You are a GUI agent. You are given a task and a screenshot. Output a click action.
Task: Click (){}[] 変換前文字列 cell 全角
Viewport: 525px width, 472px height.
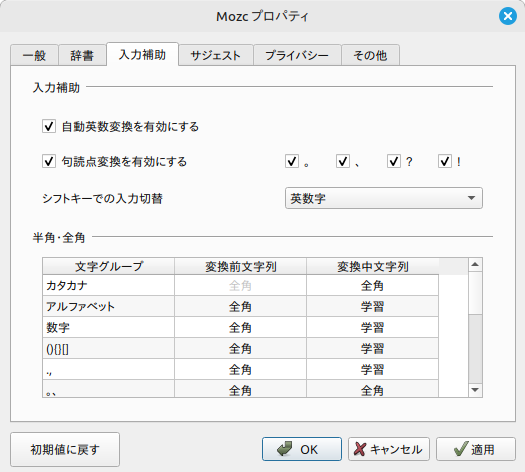click(240, 348)
